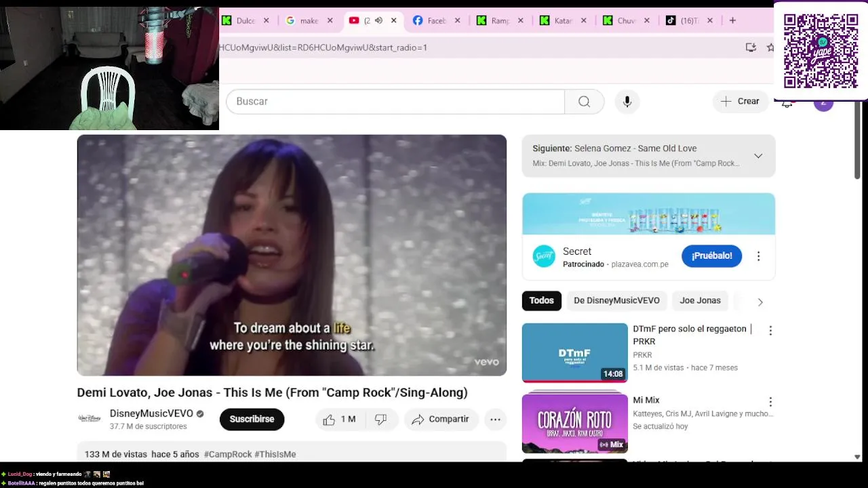Image resolution: width=868 pixels, height=488 pixels.
Task: Click the install/cast icon in address bar
Action: tap(751, 47)
